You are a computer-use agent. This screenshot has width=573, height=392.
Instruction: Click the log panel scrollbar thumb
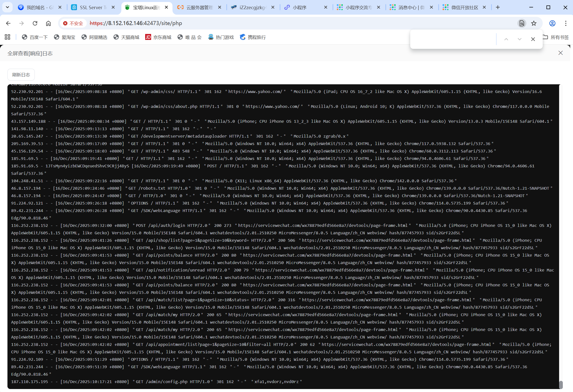(x=561, y=385)
